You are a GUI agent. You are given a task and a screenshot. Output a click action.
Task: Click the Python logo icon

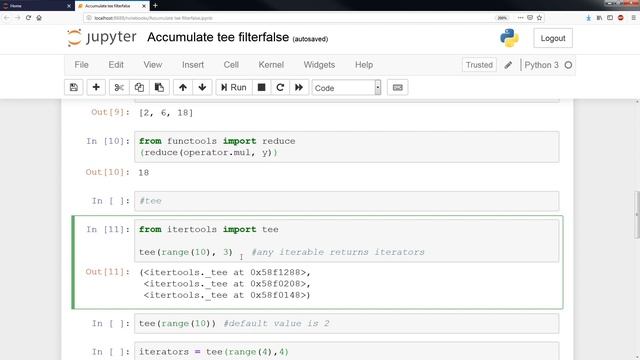coord(509,38)
